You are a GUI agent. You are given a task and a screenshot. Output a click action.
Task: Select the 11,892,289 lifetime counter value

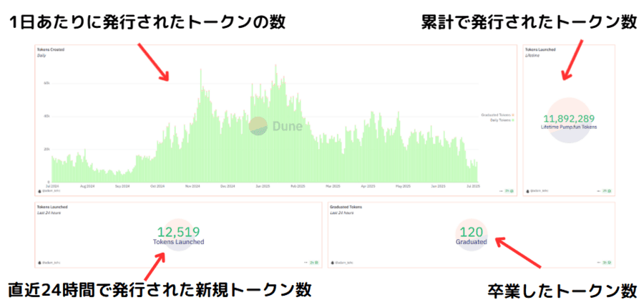coord(569,119)
